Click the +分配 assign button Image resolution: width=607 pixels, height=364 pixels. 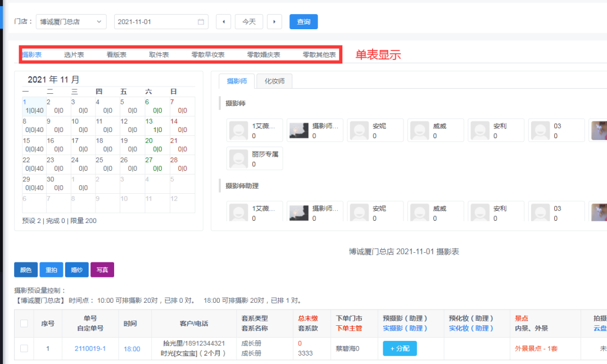[401, 348]
